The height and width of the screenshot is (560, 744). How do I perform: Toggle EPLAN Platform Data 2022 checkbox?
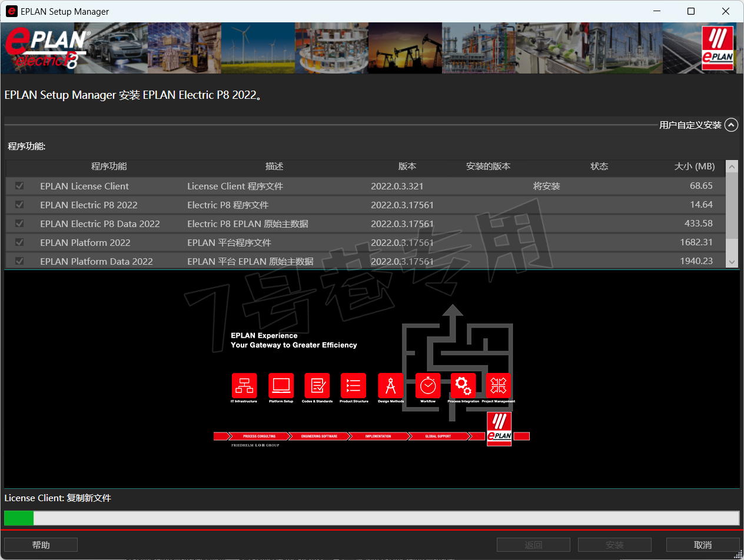pyautogui.click(x=19, y=261)
